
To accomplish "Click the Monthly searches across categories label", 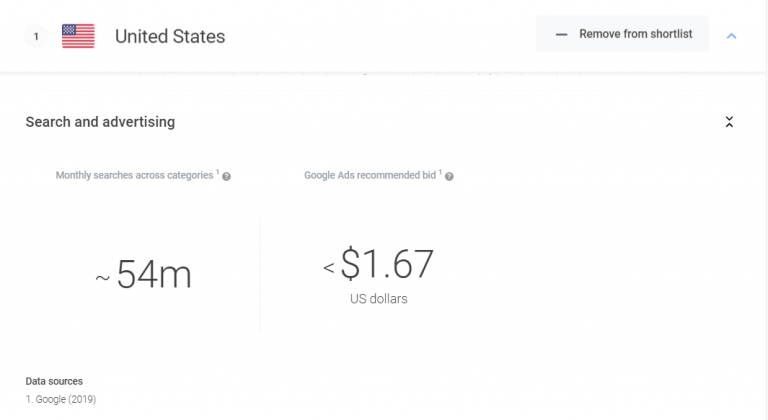I will [134, 176].
